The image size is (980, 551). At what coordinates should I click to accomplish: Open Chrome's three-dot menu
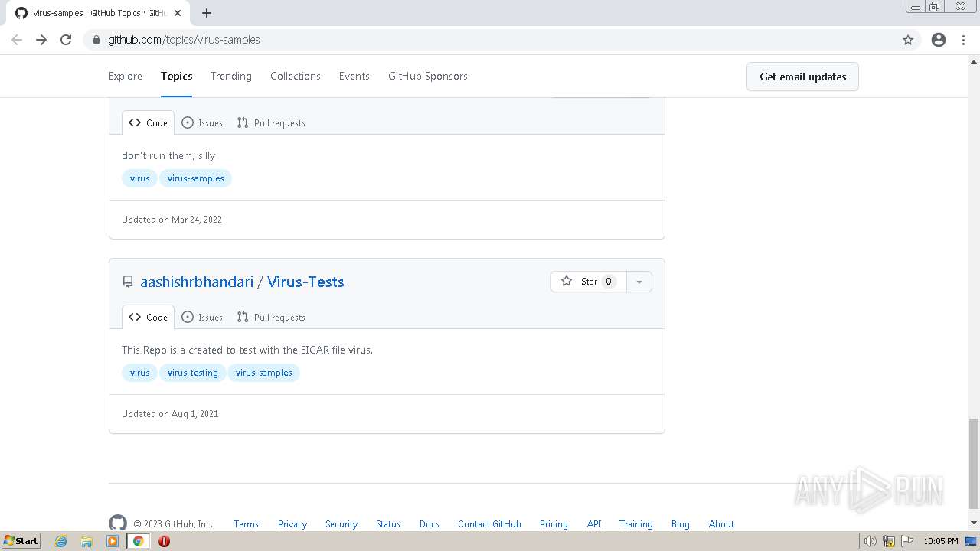click(963, 40)
